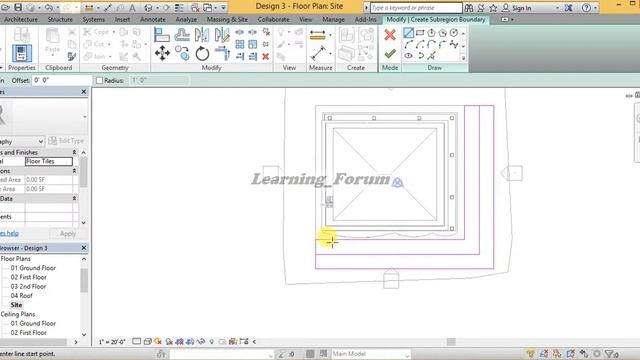Toggle Reveal Hidden Elements bulb icon

211,342
